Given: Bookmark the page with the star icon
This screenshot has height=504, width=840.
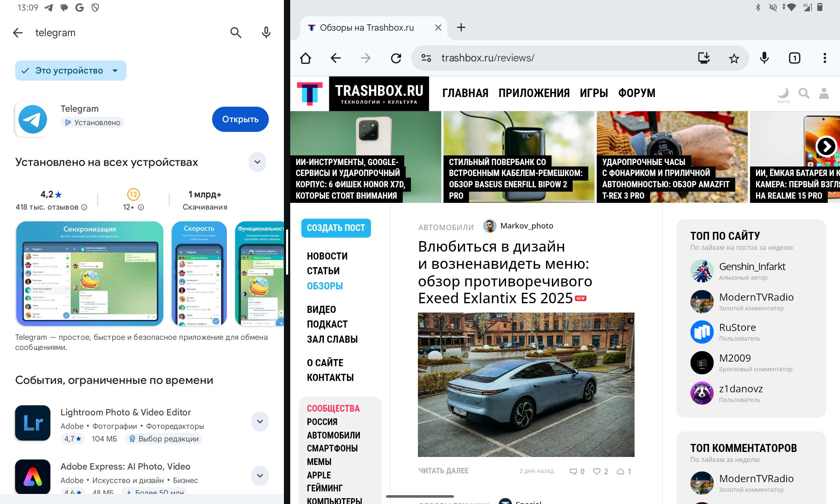Looking at the screenshot, I should click(x=734, y=58).
